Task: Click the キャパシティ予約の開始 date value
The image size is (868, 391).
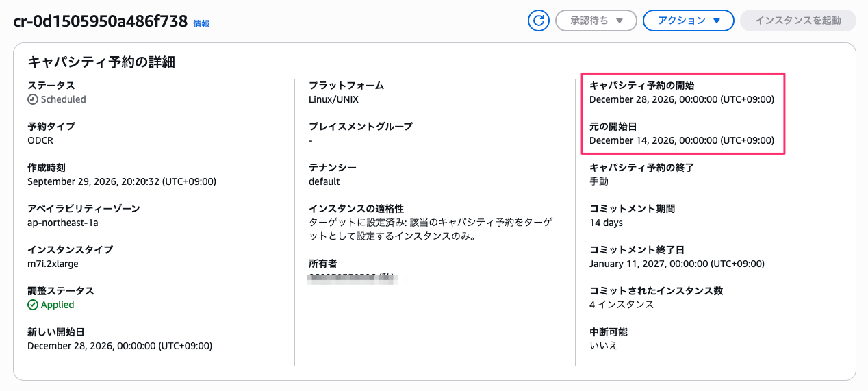Action: [682, 99]
